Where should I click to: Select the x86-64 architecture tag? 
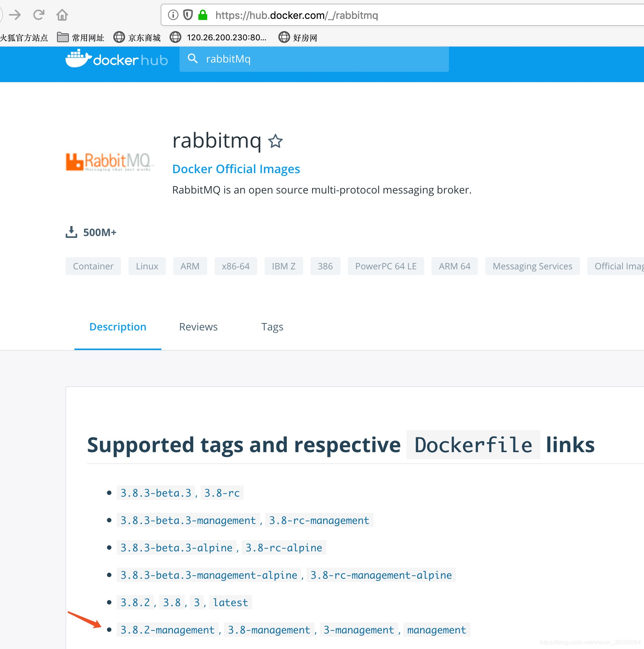point(236,266)
